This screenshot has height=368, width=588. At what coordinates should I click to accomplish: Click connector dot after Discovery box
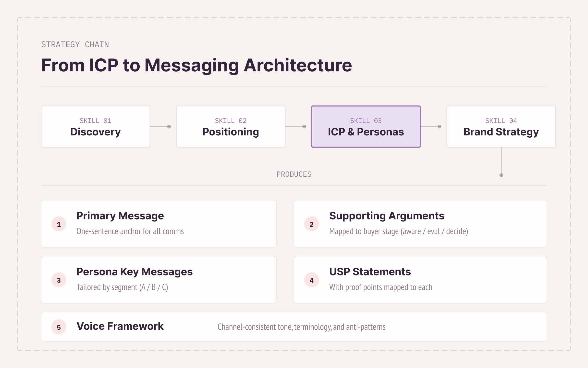click(x=169, y=127)
